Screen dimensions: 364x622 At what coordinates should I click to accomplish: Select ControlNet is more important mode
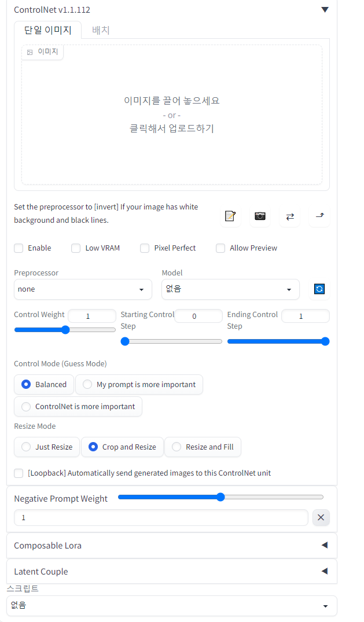tap(25, 406)
